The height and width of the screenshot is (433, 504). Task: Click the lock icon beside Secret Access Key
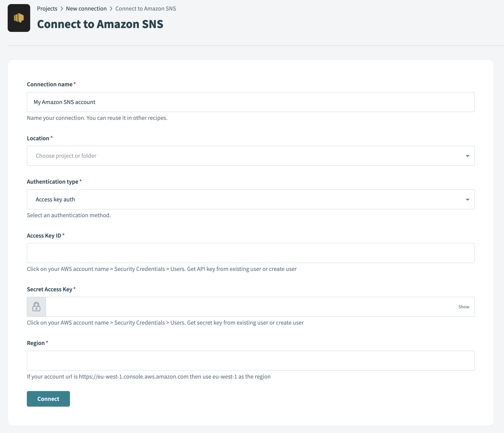point(36,307)
